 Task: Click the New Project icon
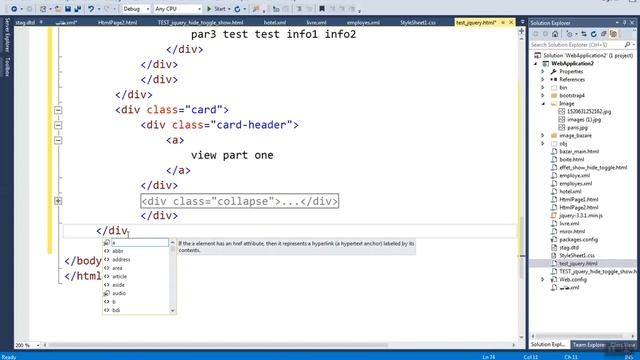pyautogui.click(x=43, y=9)
